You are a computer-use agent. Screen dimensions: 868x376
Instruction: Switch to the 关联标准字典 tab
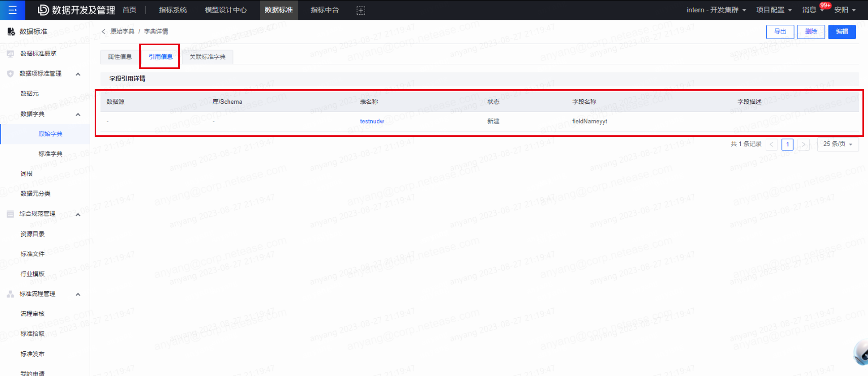click(208, 57)
